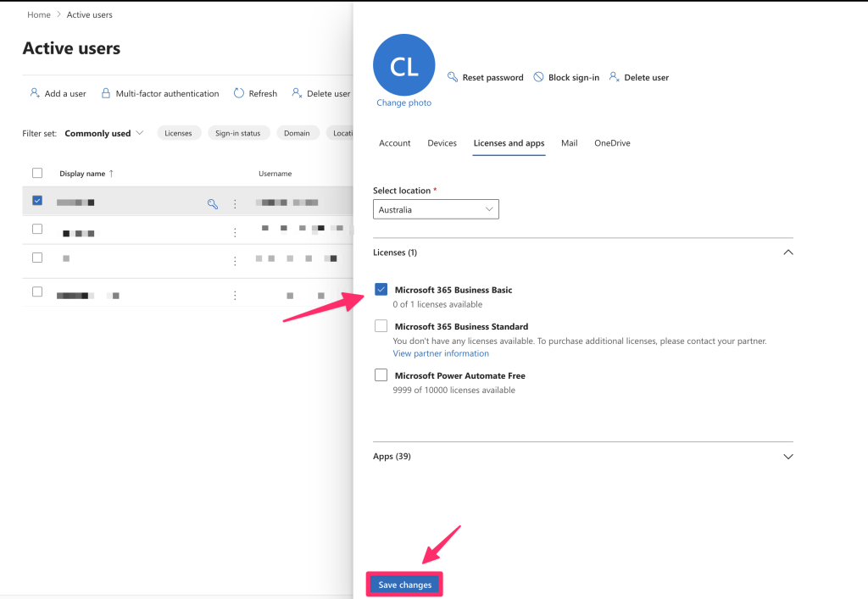The width and height of the screenshot is (868, 599).
Task: Click the Refresh circular arrow icon
Action: click(238, 93)
